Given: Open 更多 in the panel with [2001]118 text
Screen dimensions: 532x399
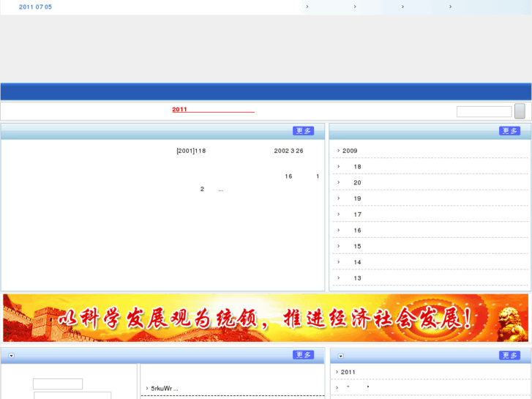Looking at the screenshot, I should tap(304, 131).
